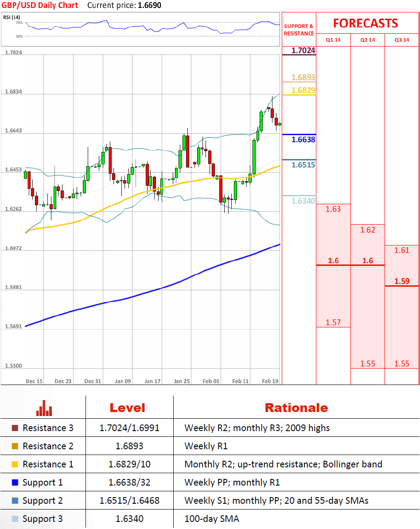The image size is (420, 529).
Task: Switch to the Q2 14 forecast column
Action: 368,40
